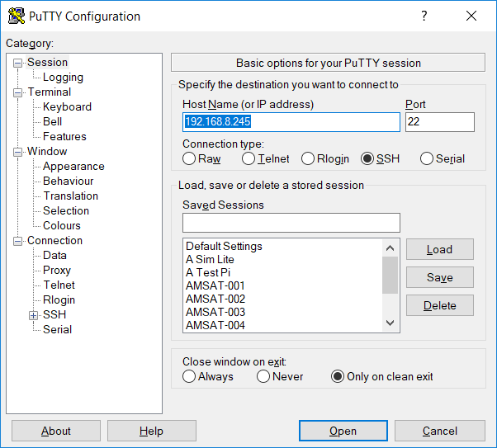Click the About button
The height and width of the screenshot is (448, 497).
point(56,431)
